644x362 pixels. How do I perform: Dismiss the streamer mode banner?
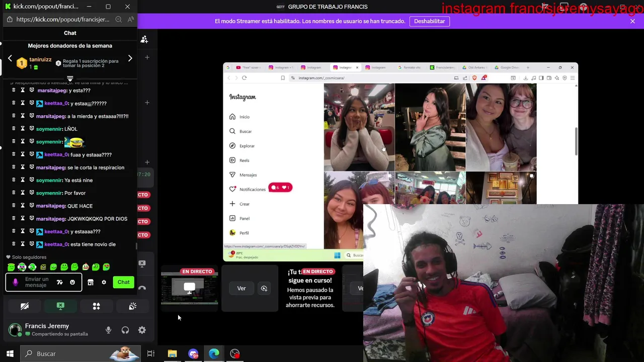click(x=632, y=21)
